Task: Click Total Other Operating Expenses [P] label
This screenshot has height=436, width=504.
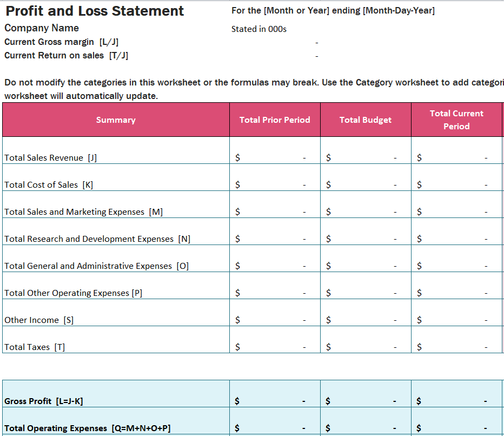Action: (74, 293)
